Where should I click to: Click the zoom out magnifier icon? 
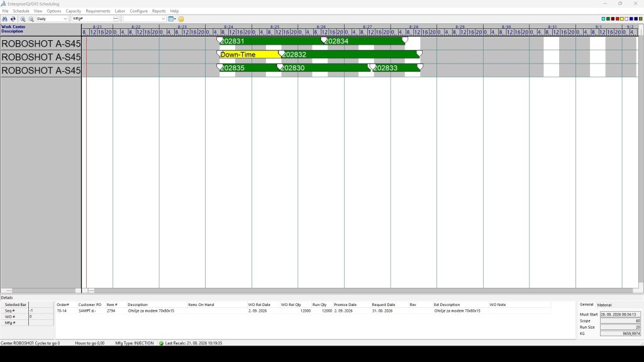31,19
